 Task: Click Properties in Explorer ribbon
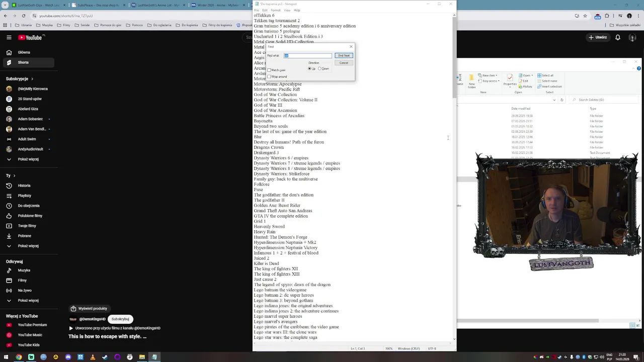click(x=510, y=80)
